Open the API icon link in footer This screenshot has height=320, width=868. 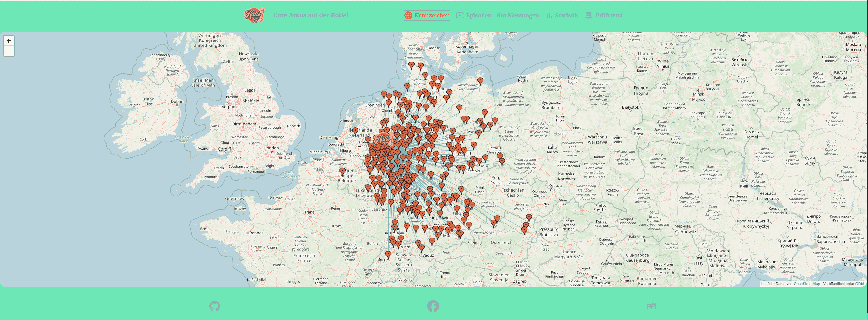pos(652,306)
